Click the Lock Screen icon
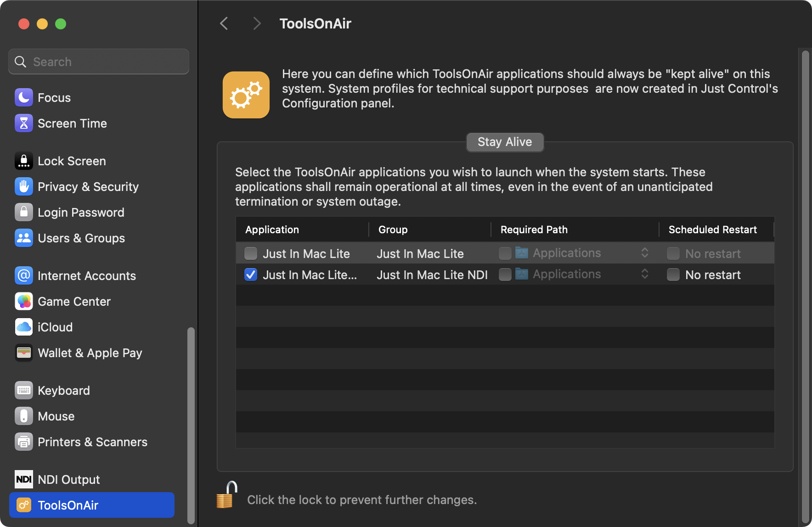 [24, 161]
